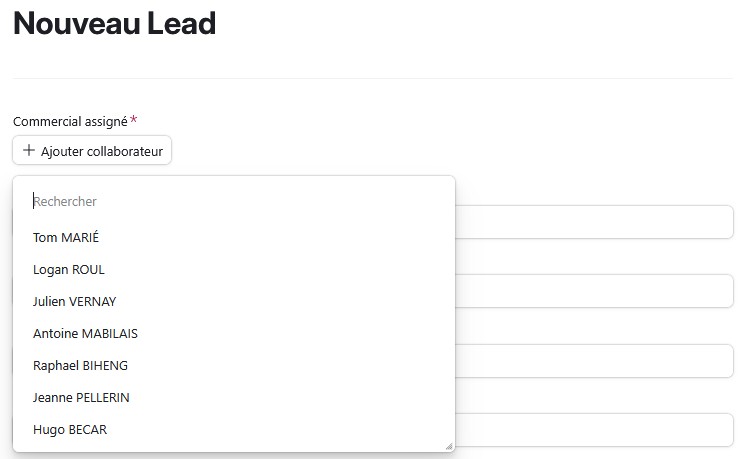741x459 pixels.
Task: Assign Jeanne PELLERIN as commercial
Action: coord(81,398)
